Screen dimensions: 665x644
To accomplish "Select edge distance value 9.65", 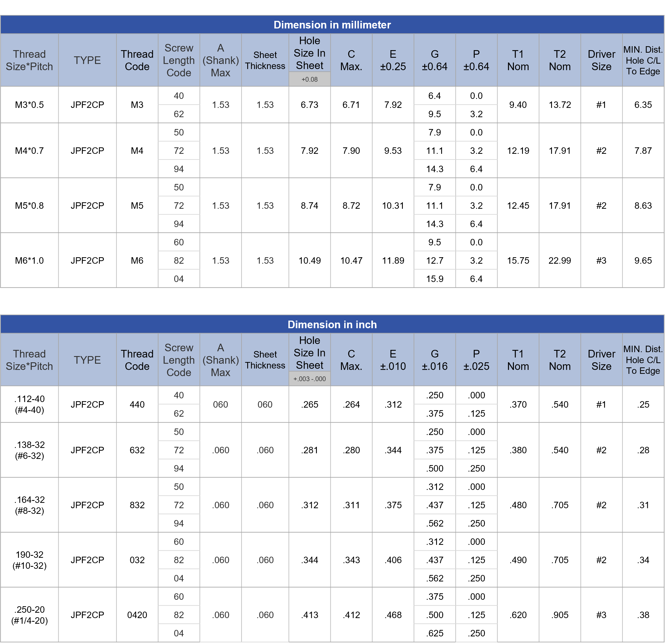I will point(643,261).
